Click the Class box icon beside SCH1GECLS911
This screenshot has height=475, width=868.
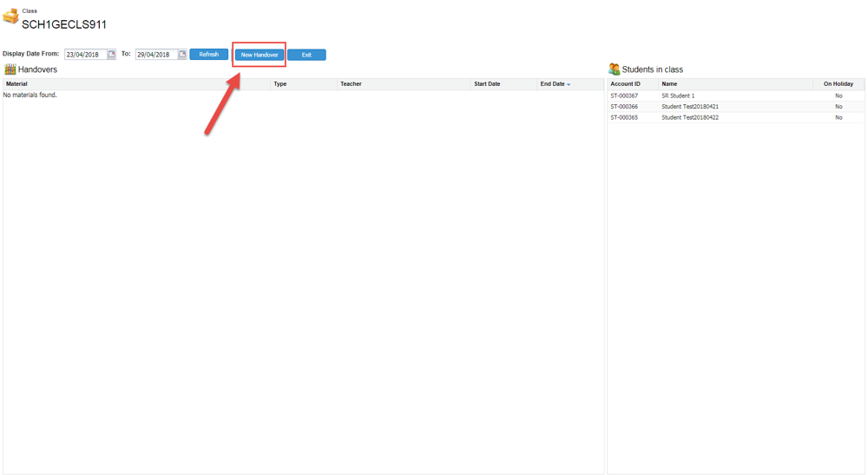click(10, 16)
